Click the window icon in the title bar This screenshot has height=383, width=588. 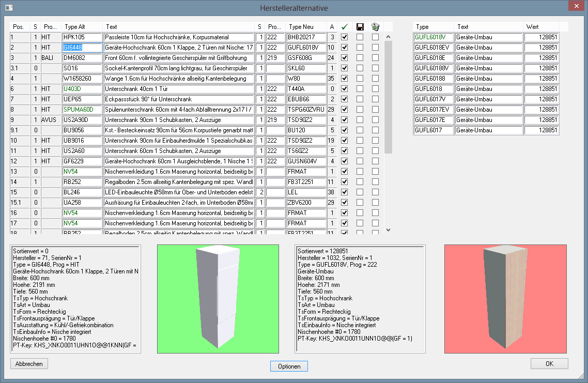[9, 8]
